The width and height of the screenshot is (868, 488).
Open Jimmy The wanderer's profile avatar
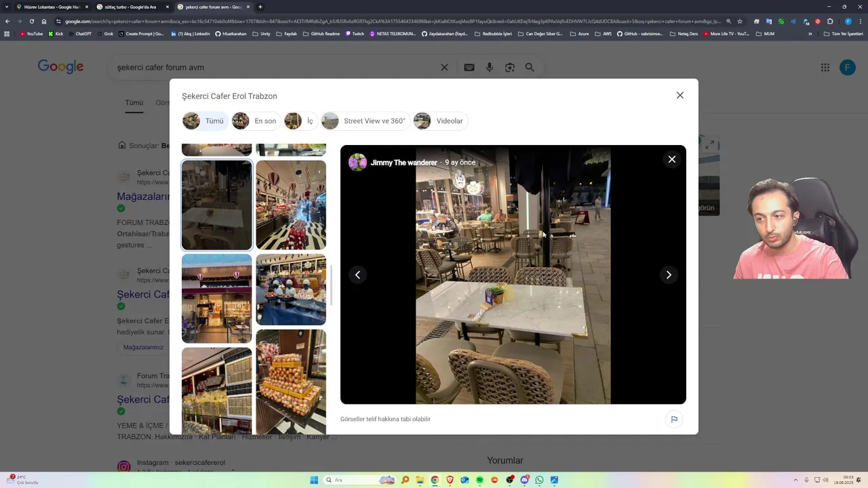[357, 163]
